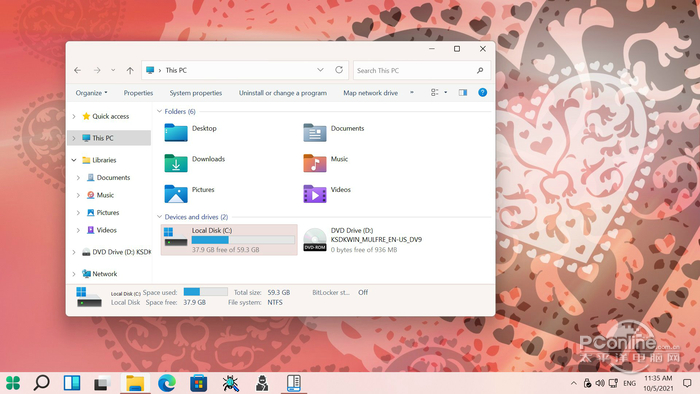Open clock and date 11:35 AM
This screenshot has height=394, width=700.
[x=658, y=383]
